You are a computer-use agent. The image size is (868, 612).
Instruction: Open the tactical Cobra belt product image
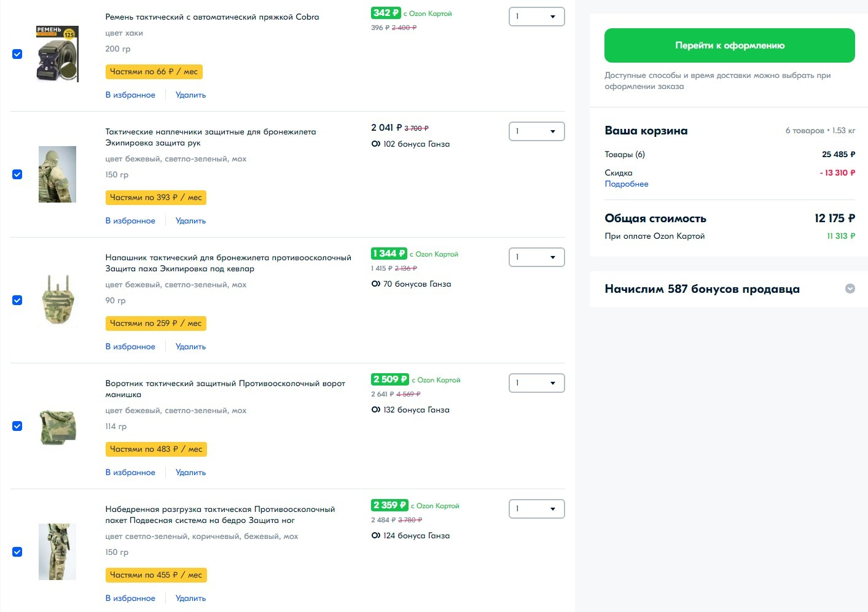click(x=57, y=54)
